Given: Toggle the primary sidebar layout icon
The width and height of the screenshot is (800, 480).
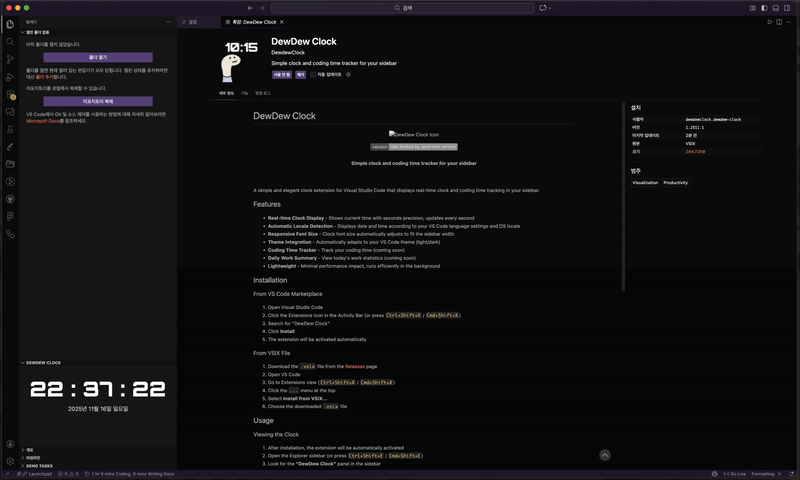Looking at the screenshot, I should click(764, 8).
